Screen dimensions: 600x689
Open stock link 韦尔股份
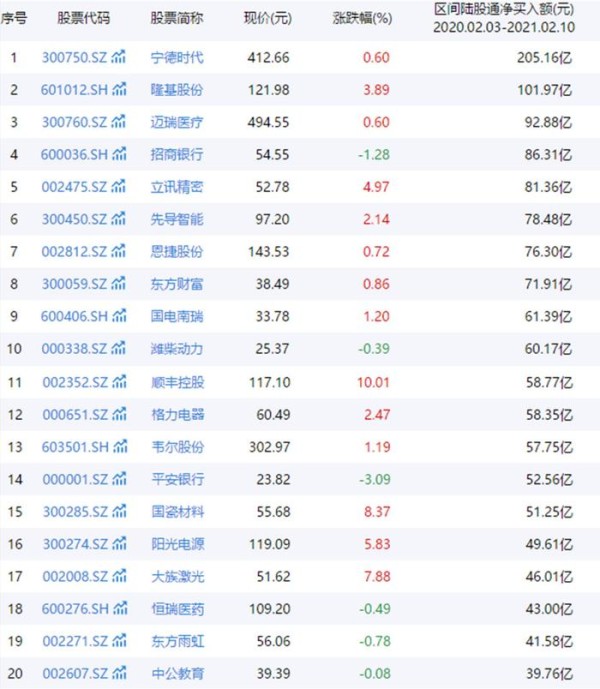[x=178, y=447]
